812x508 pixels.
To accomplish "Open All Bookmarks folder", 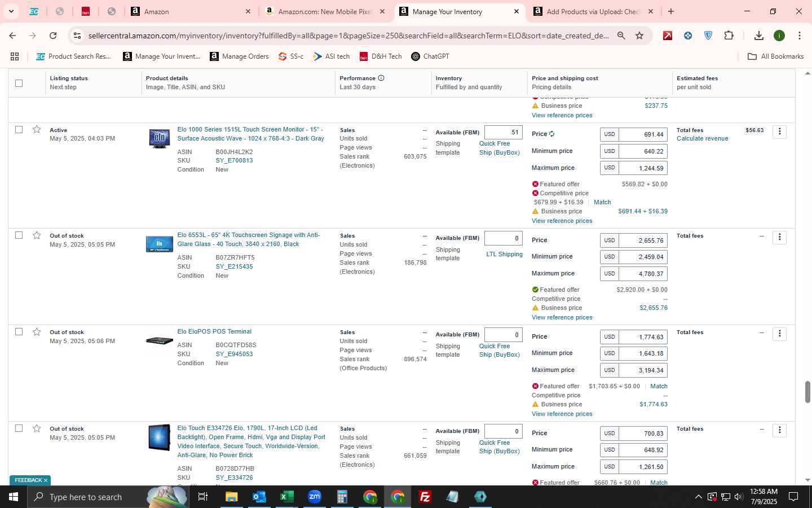I will (775, 56).
